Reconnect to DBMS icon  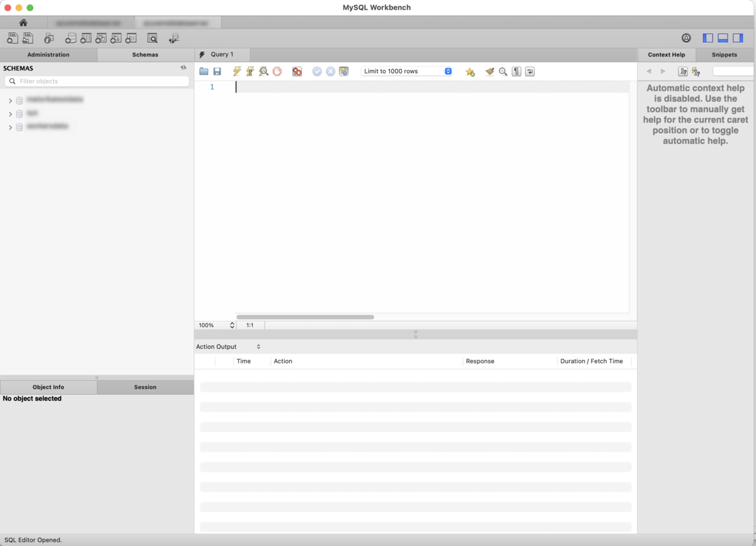(175, 38)
